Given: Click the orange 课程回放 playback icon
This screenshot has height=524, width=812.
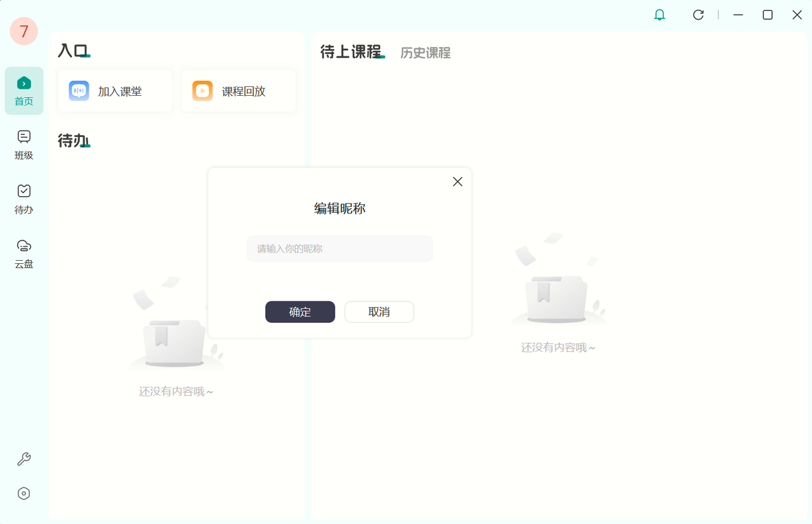Looking at the screenshot, I should pos(202,91).
